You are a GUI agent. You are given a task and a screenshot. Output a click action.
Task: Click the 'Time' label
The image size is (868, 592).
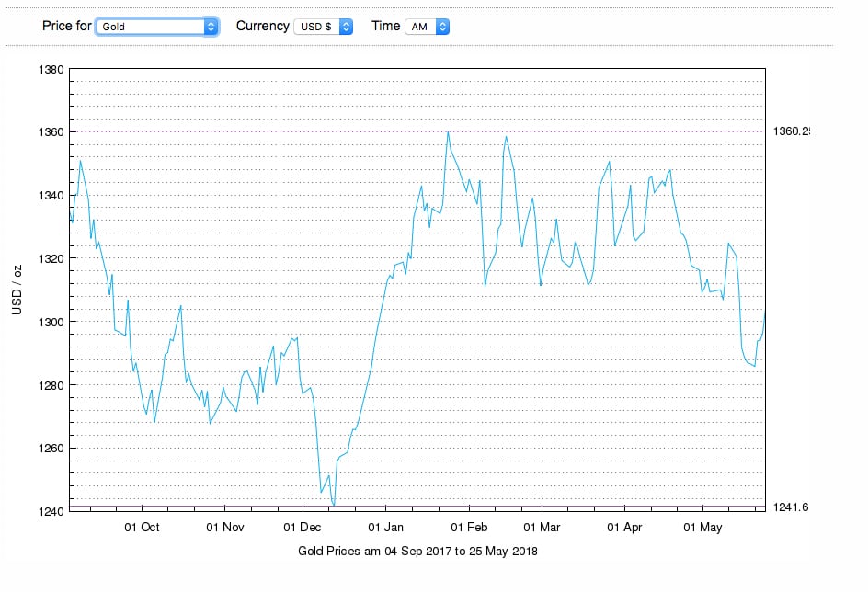pos(386,26)
